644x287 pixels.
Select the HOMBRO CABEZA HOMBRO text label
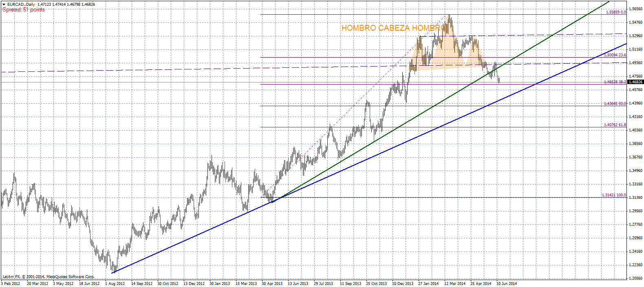393,28
